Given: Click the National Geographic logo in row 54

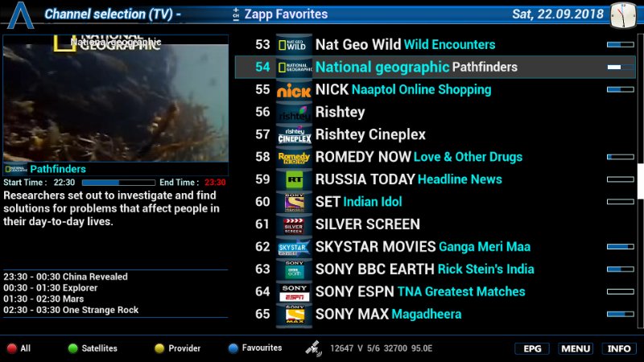Looking at the screenshot, I should click(x=294, y=68).
